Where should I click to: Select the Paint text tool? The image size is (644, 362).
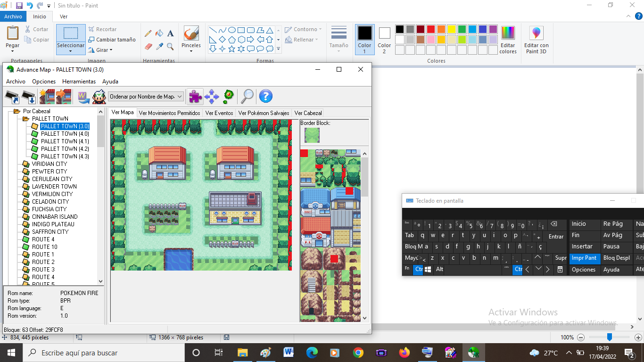click(x=170, y=33)
